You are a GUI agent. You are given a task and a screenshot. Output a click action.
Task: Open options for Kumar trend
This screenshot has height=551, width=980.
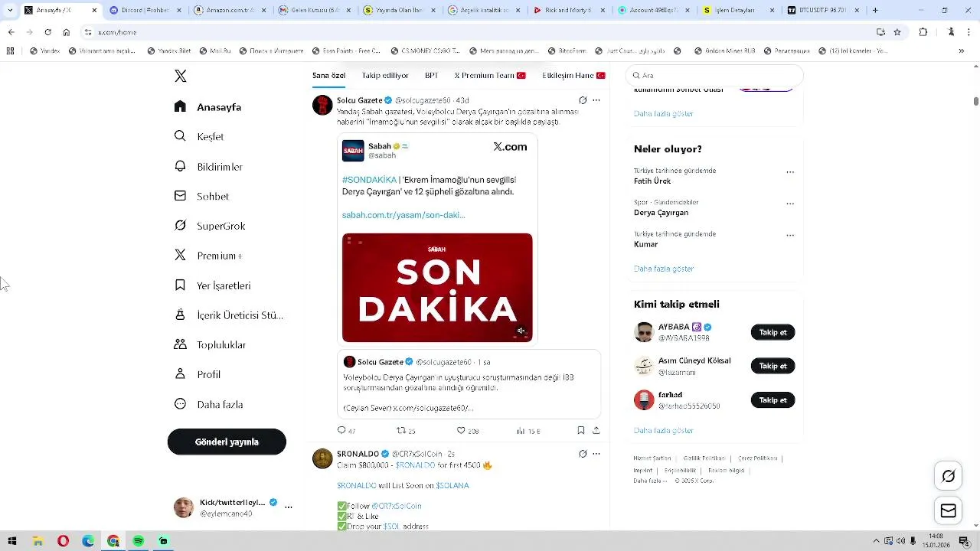(790, 236)
